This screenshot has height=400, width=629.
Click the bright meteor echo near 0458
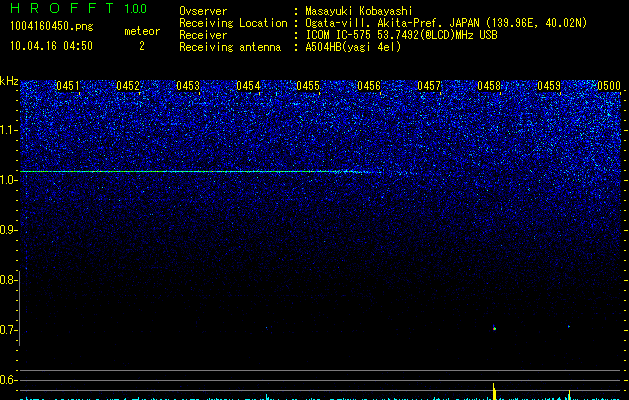[494, 328]
